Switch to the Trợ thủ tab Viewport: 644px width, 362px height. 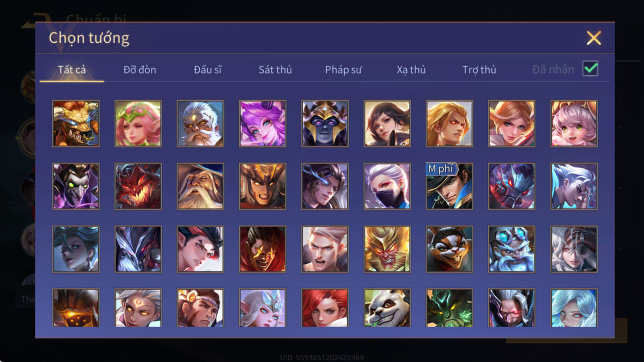[x=479, y=69]
